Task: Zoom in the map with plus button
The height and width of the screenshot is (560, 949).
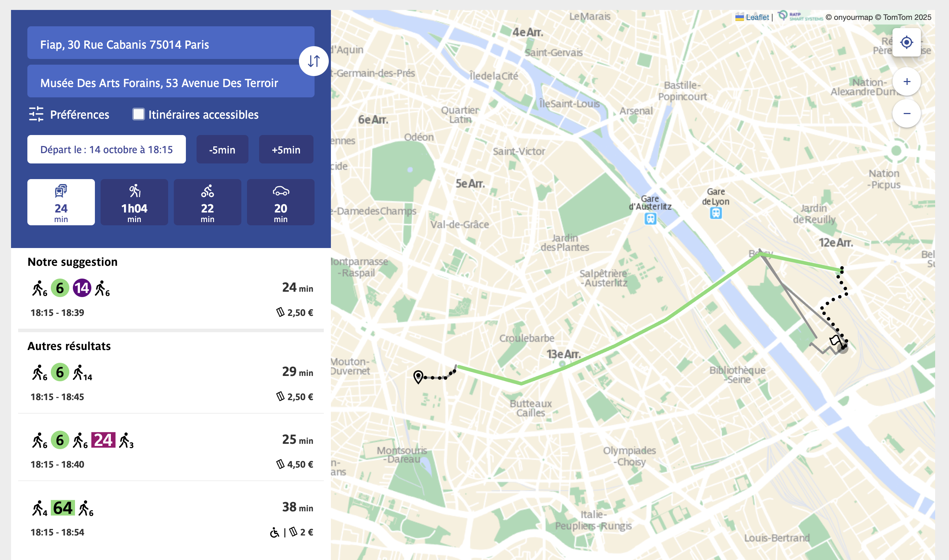Action: 906,81
